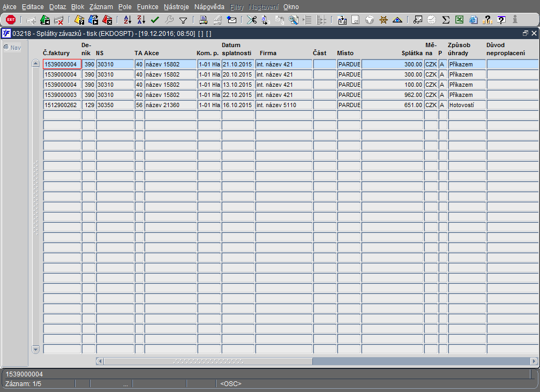Open the Dotaz menu
Screen dimensions: 540x392
(57, 7)
